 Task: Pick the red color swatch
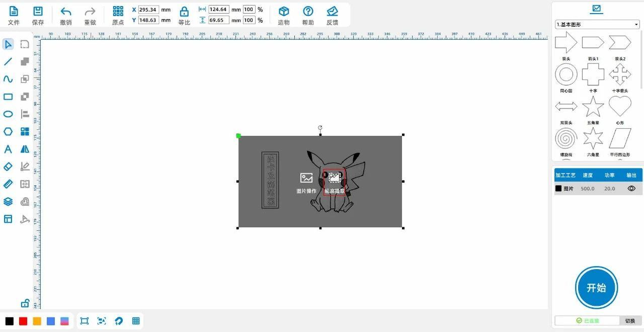tap(23, 321)
